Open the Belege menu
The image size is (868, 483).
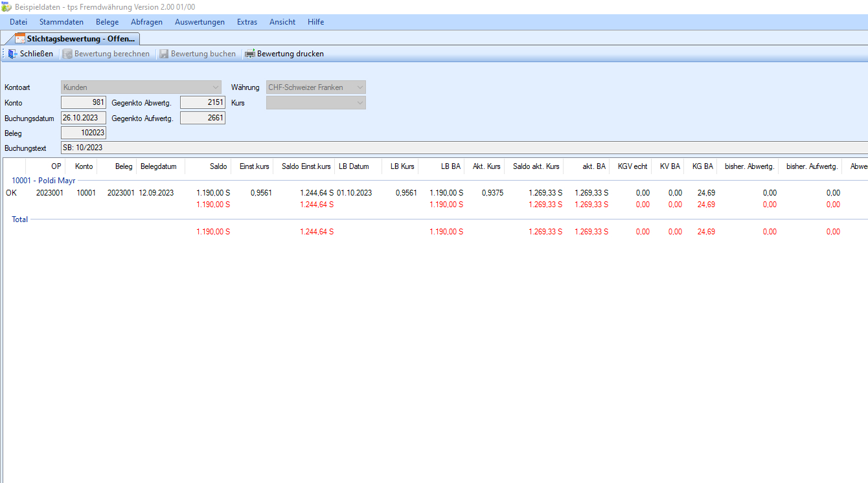[x=107, y=22]
